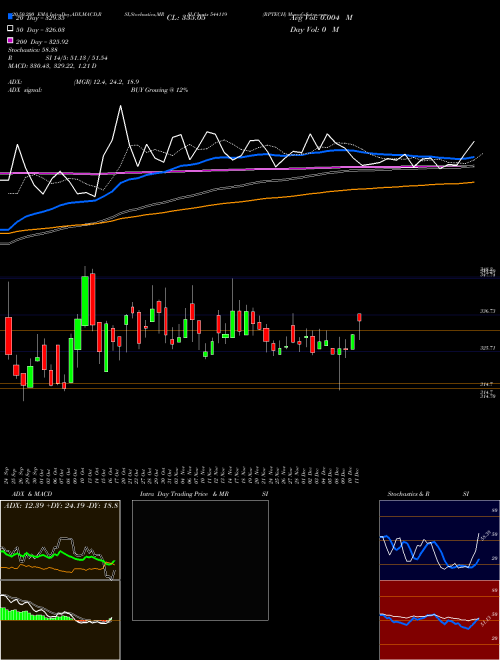Click the '(MGR) 12.4, 24.2, 18.9' ADX values
Screen dimensions: 500x660
click(x=106, y=82)
